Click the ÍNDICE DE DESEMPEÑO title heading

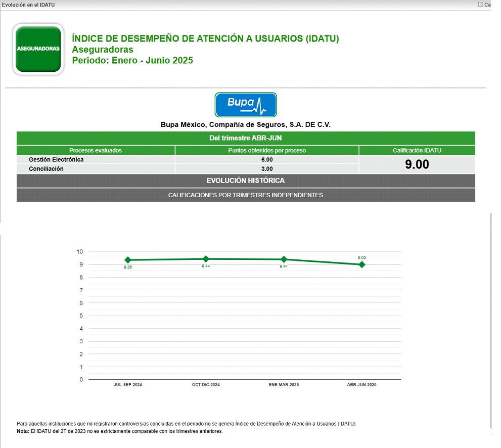tap(205, 38)
